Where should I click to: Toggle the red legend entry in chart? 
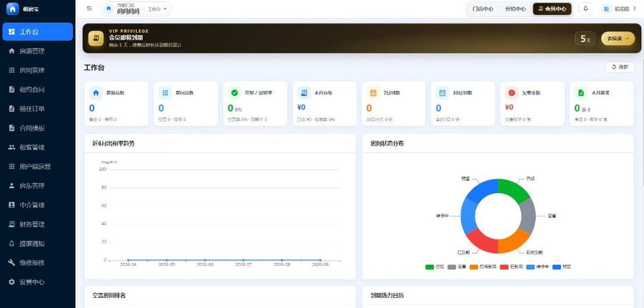(512, 267)
